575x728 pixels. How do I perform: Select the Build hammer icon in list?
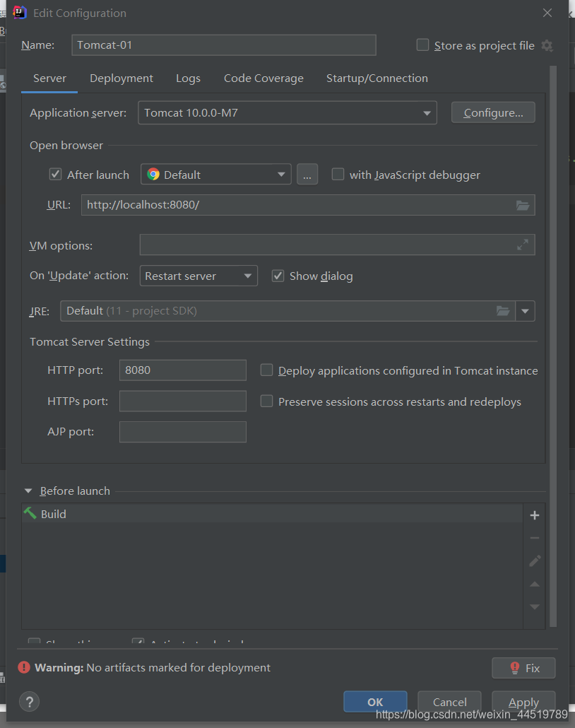pyautogui.click(x=30, y=513)
